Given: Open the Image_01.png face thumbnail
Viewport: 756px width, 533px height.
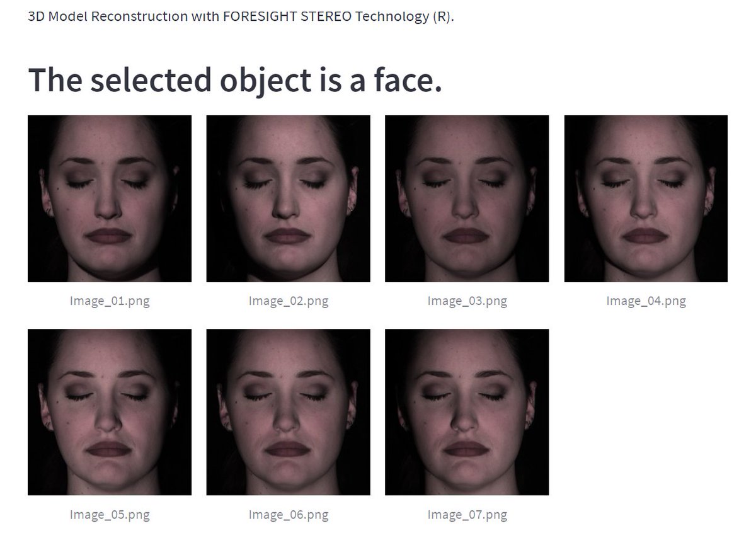Looking at the screenshot, I should coord(110,198).
